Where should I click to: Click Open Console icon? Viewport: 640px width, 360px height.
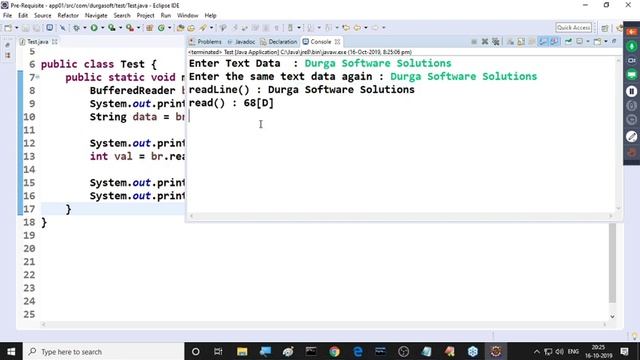tap(598, 42)
